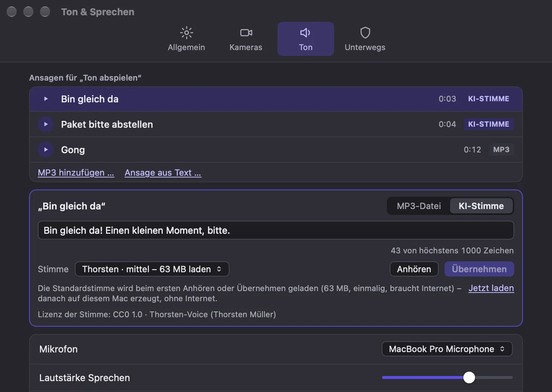Open the Mikrofon device dropdown

pos(447,349)
